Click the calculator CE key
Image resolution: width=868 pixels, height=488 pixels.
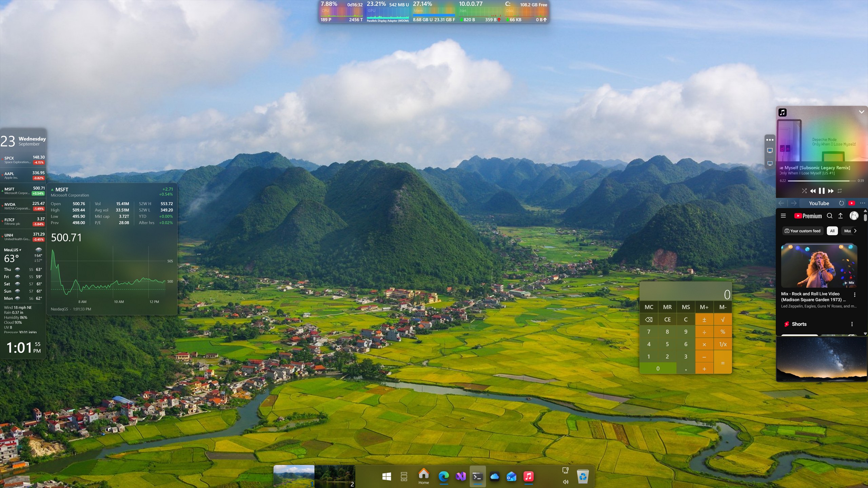tap(667, 320)
